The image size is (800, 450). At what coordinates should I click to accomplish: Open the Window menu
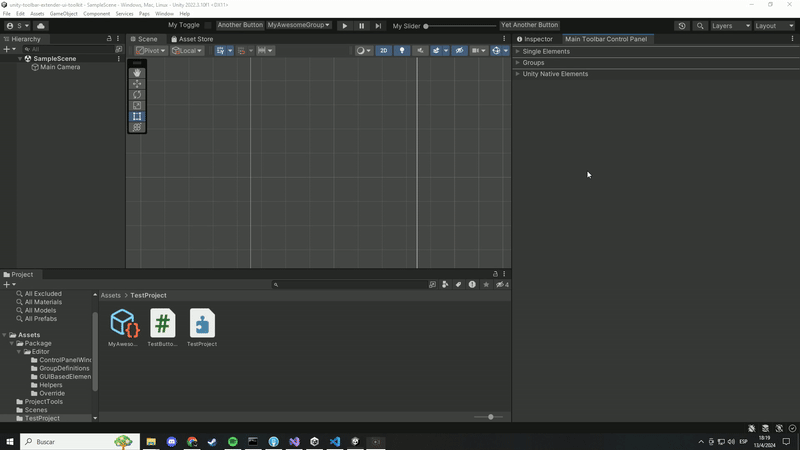[164, 14]
